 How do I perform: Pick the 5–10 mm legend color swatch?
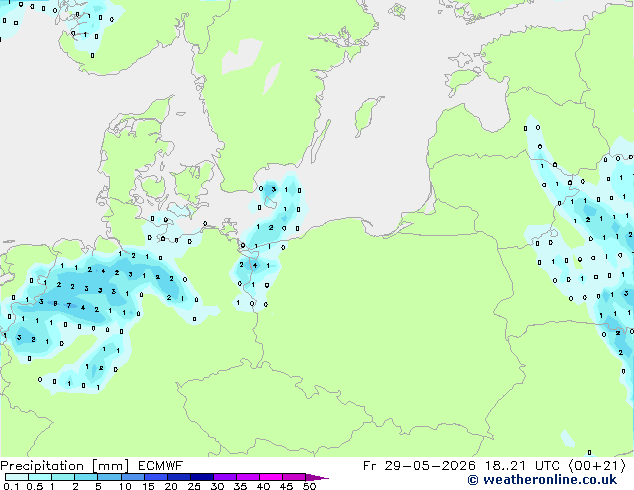point(110,477)
